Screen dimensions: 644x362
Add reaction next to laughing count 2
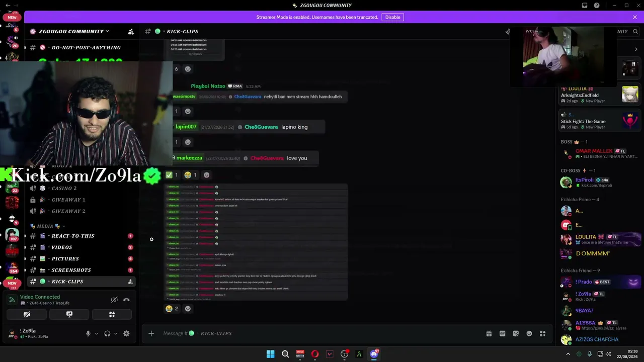tap(188, 309)
